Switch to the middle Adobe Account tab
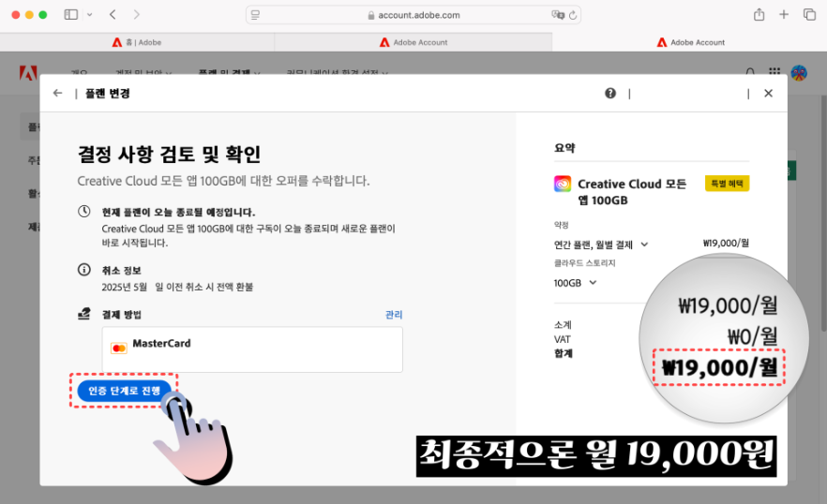This screenshot has height=504, width=827. (413, 42)
